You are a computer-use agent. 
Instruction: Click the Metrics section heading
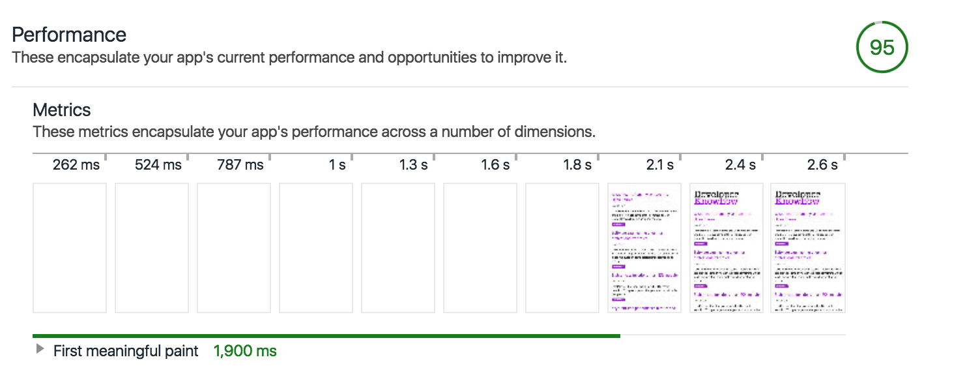pos(62,110)
